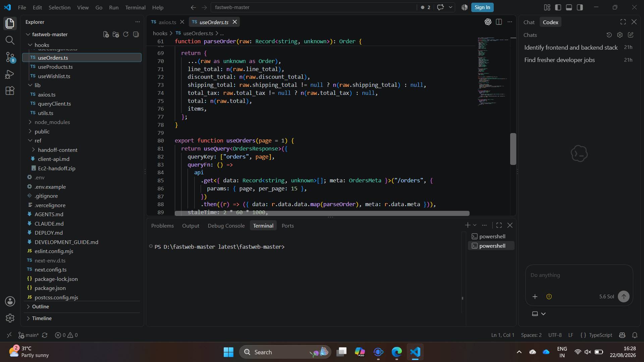Click the horizontal editor scrollbar

tap(322, 213)
